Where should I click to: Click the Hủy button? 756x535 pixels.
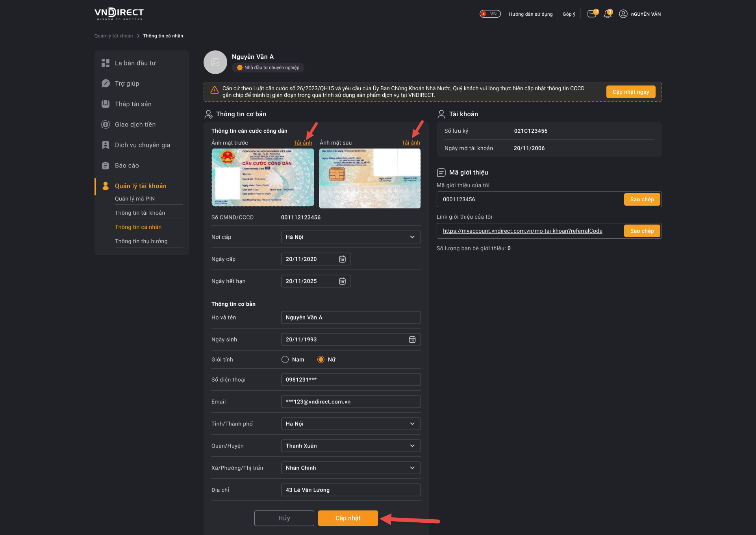tap(284, 518)
